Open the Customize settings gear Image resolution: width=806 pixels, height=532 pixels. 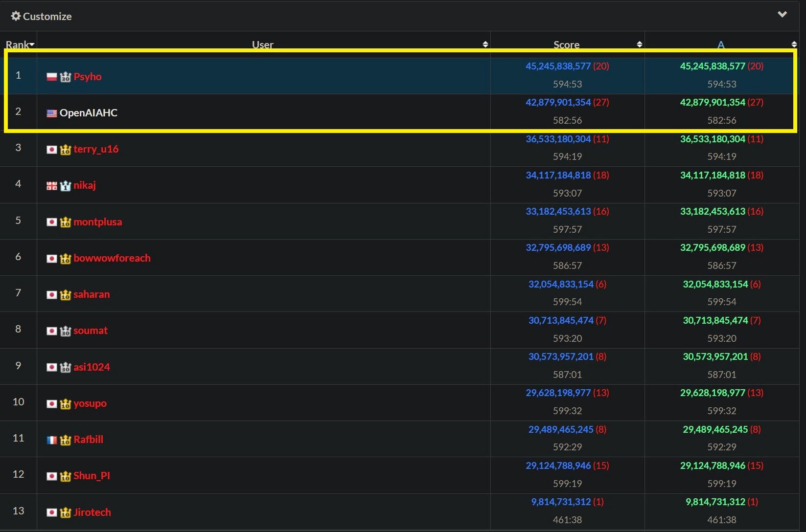(16, 16)
